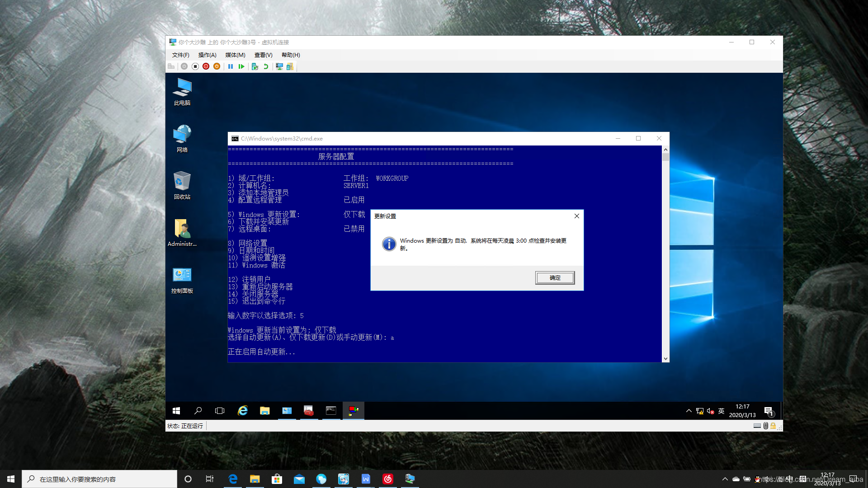Open the 操作(A) menu

click(207, 55)
